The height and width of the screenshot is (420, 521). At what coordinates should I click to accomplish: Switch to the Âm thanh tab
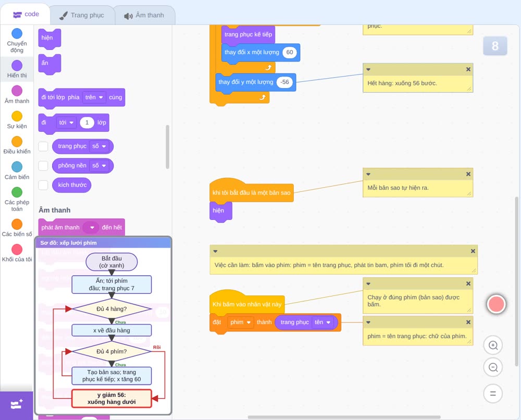pos(144,15)
